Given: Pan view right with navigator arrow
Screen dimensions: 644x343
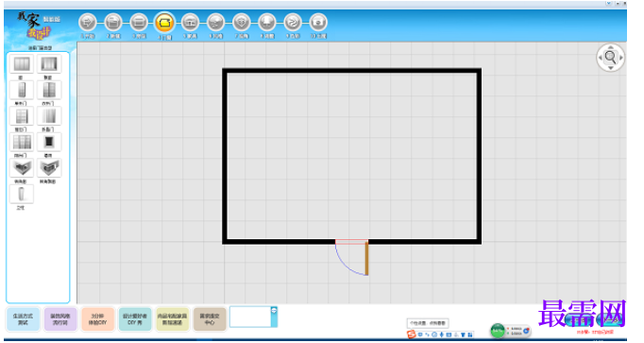Looking at the screenshot, I should (x=621, y=58).
